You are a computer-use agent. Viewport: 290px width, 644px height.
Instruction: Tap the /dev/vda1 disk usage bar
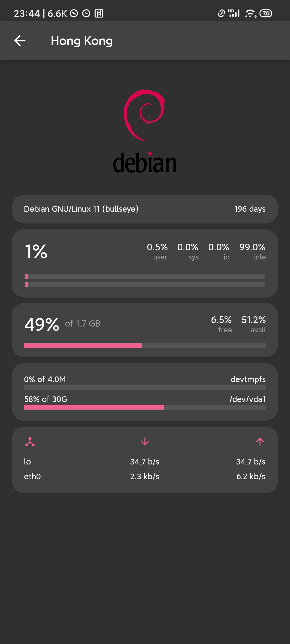click(145, 407)
